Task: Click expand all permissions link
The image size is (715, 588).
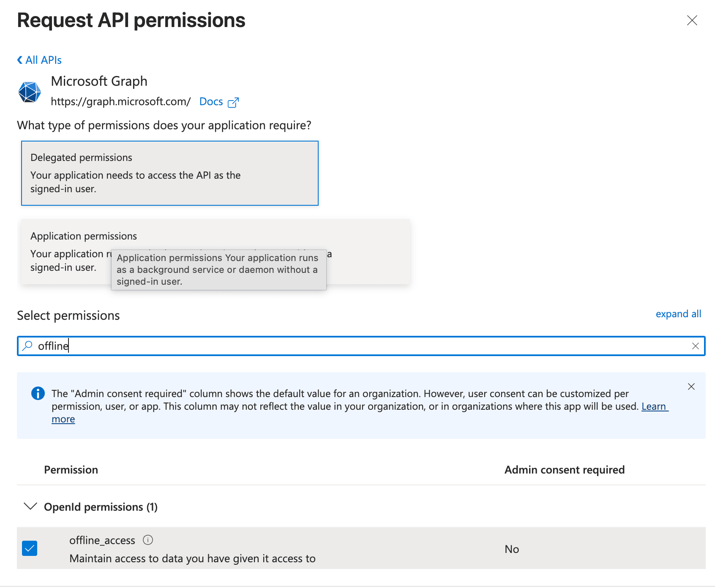Action: (x=678, y=314)
